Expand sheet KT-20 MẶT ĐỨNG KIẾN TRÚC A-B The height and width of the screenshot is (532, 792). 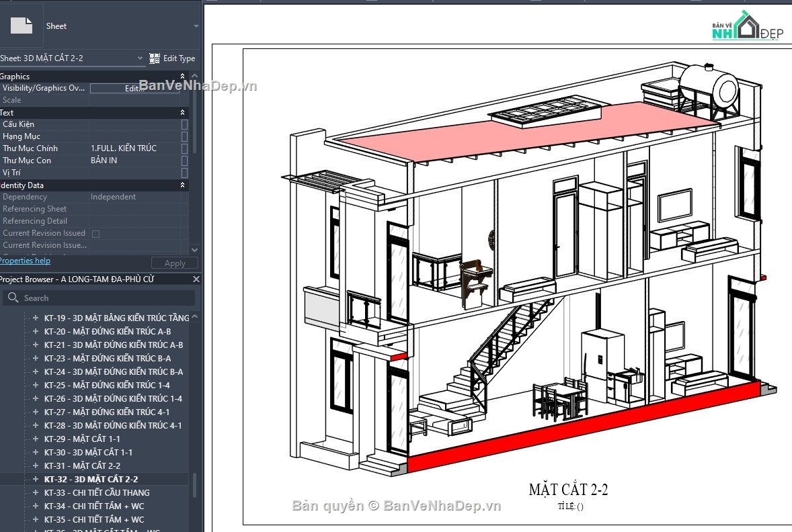point(36,332)
